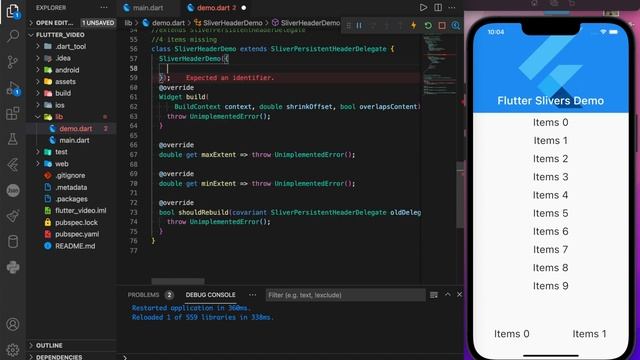
Task: Open the .metadata file
Action: point(72,187)
